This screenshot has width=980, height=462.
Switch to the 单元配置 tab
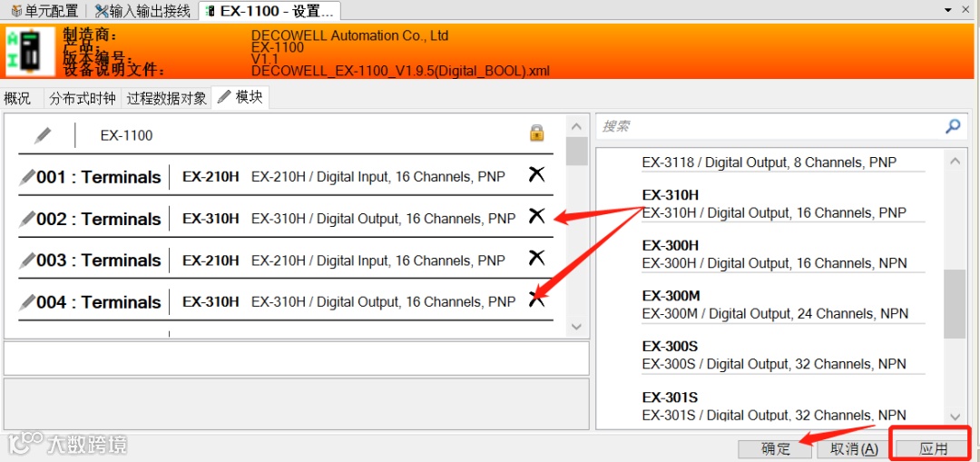45,10
